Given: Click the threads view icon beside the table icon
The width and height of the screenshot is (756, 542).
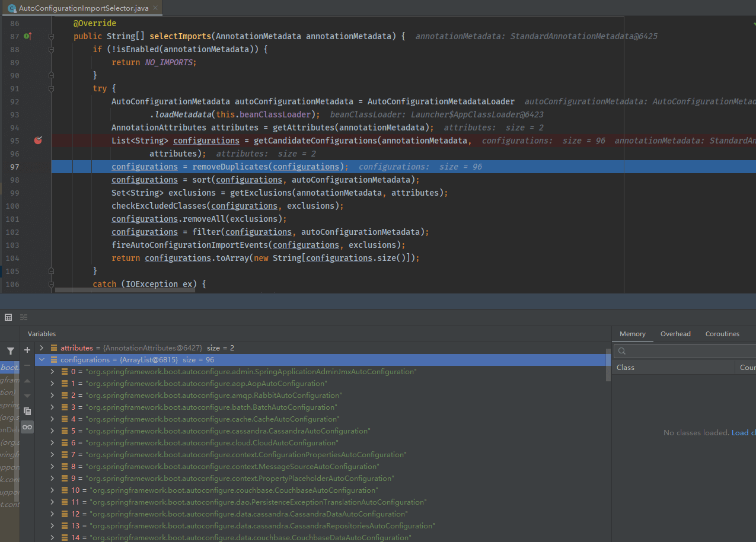Looking at the screenshot, I should [24, 317].
